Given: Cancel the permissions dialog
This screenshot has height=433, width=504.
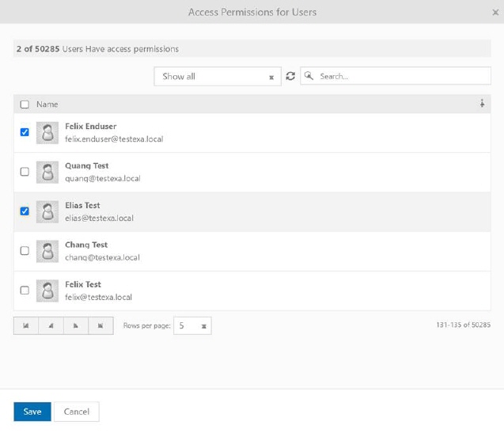Looking at the screenshot, I should (77, 412).
